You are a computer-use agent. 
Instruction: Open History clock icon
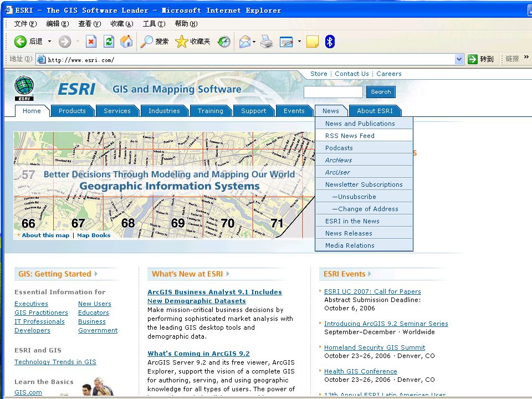coord(223,42)
